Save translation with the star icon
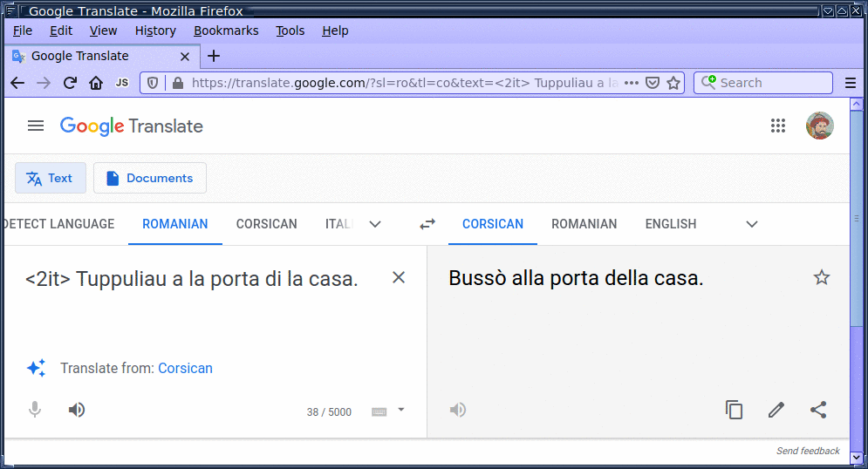 point(822,277)
